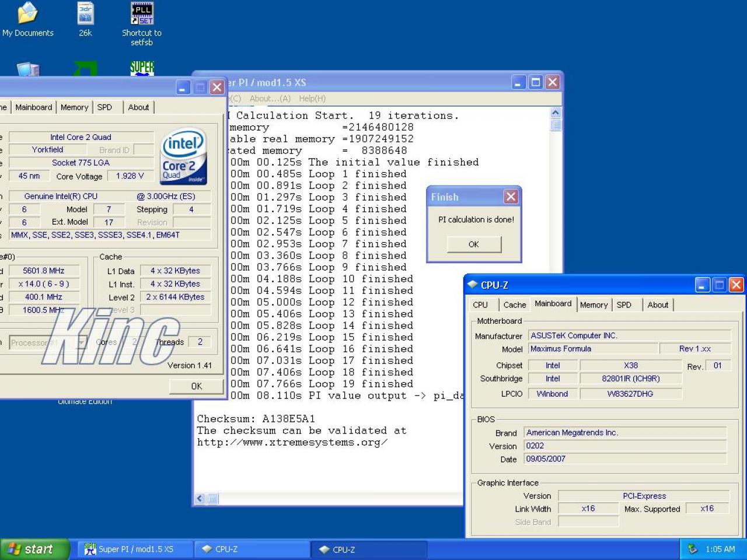Click the code name field 'Yorkfield'

coord(48,150)
